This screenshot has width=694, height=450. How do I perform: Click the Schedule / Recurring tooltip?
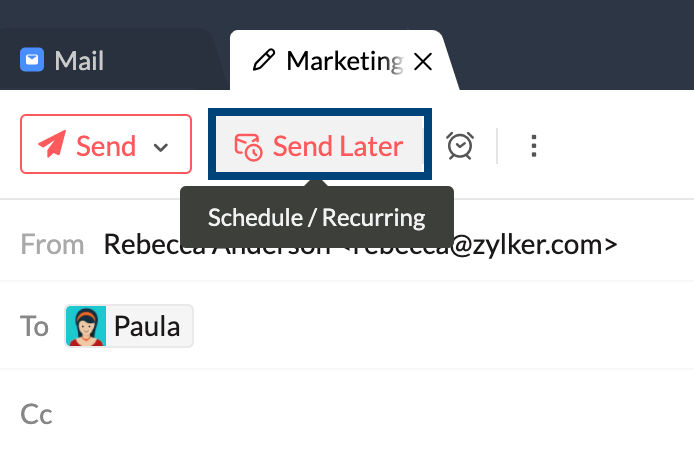coord(317,217)
